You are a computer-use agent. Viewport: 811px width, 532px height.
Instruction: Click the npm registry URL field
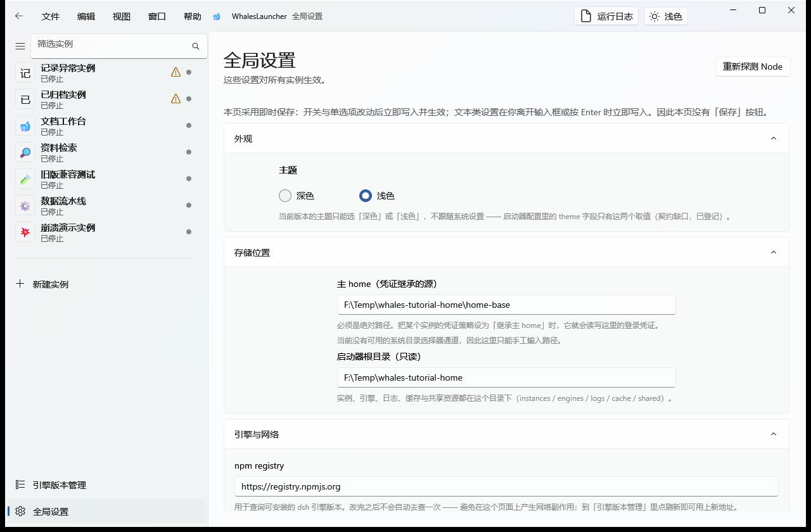(x=506, y=486)
